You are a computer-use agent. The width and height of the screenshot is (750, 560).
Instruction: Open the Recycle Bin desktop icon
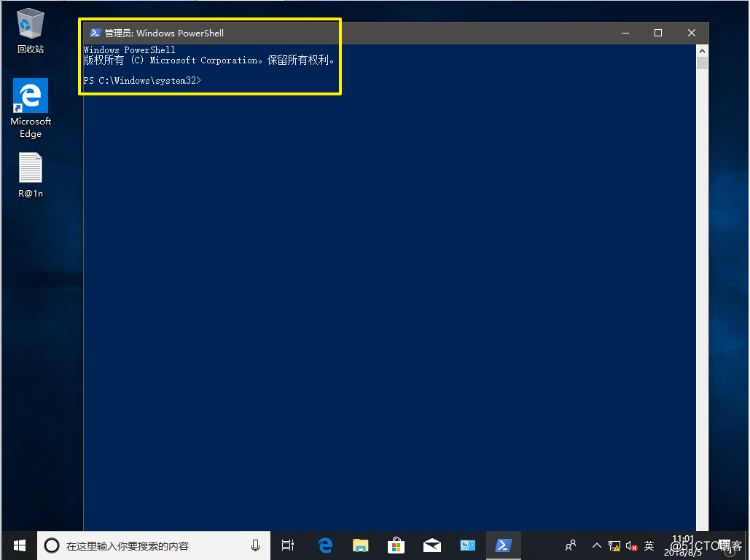click(x=30, y=31)
